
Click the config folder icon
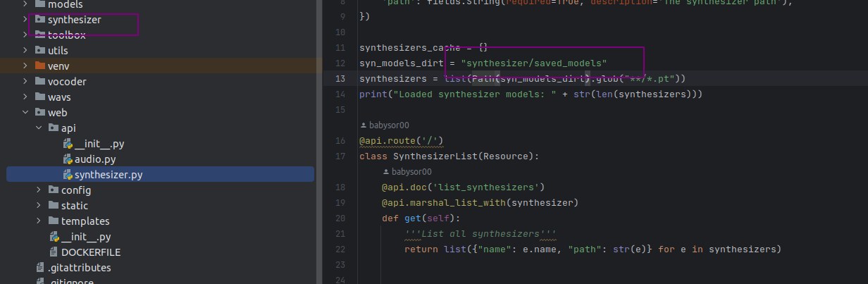[x=54, y=190]
